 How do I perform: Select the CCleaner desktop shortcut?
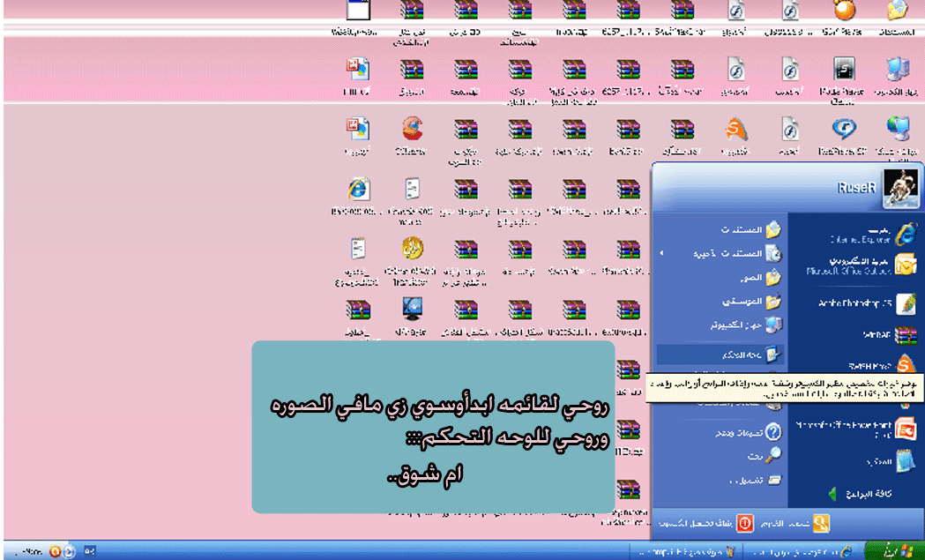point(411,131)
